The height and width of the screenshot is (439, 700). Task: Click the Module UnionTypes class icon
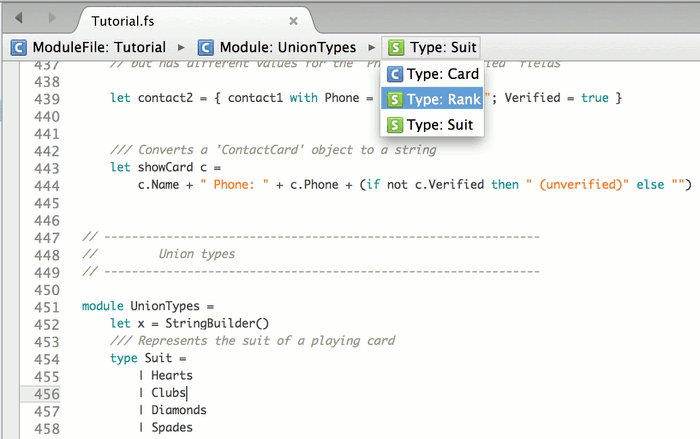tap(205, 47)
